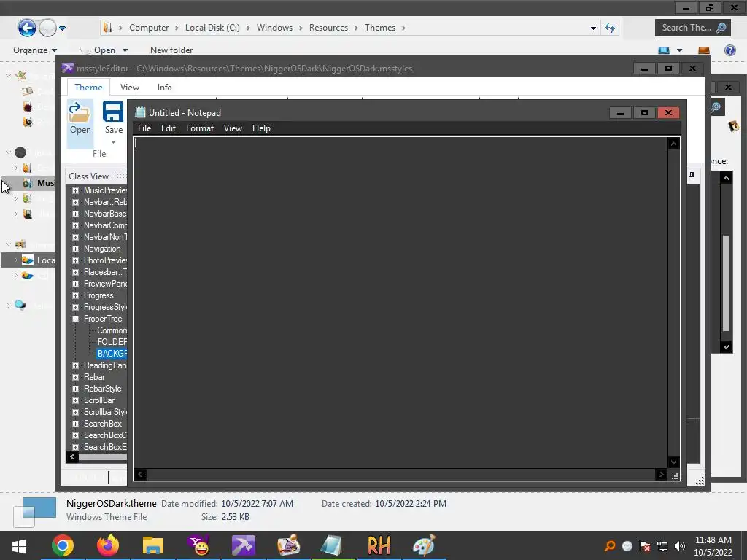Open the Notepad File menu
Screen dimensions: 747x560
[144, 128]
